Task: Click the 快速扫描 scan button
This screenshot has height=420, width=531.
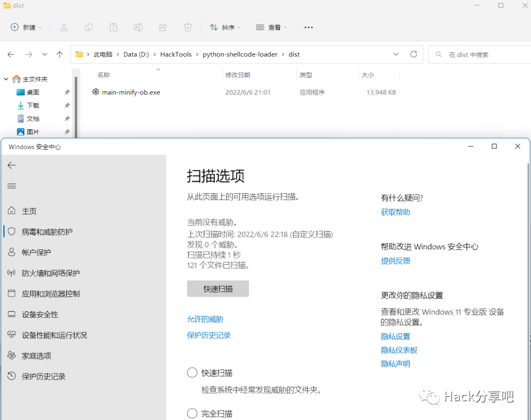Action: pos(218,289)
